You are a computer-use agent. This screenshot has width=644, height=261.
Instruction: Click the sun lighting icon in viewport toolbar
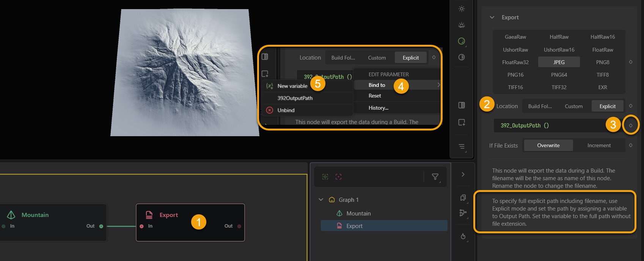[x=462, y=9]
